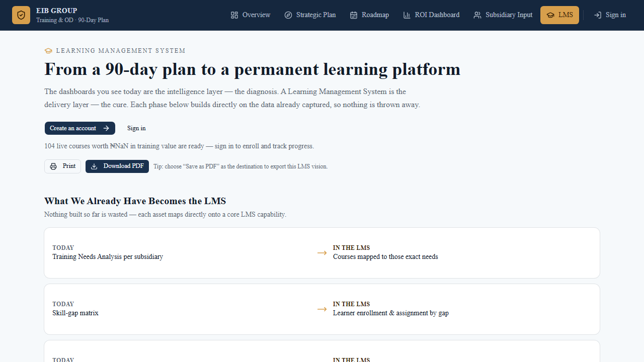Screen dimensions: 644x362
Task: Click Sign in in the top navigation bar
Action: [610, 15]
